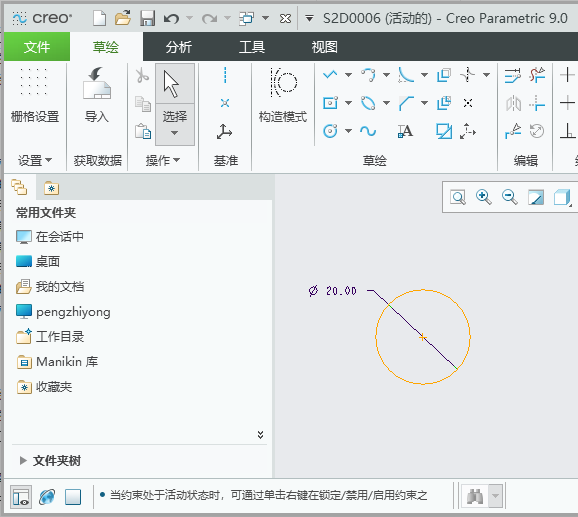Click the Text sketch tool icon
Screen dimensions: 578x517
pyautogui.click(x=405, y=131)
